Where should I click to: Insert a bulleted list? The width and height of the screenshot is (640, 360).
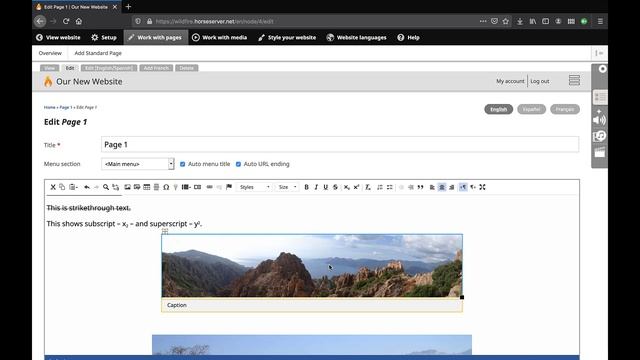tap(389, 187)
